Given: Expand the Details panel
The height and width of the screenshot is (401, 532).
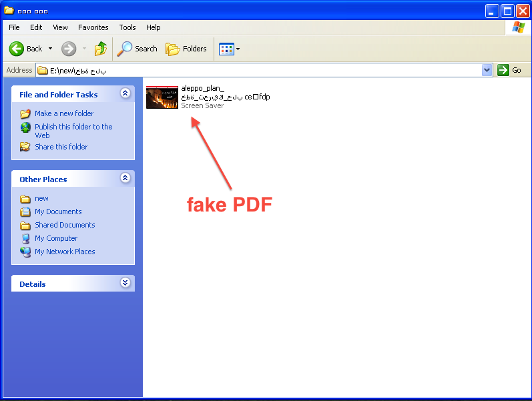Looking at the screenshot, I should [125, 283].
